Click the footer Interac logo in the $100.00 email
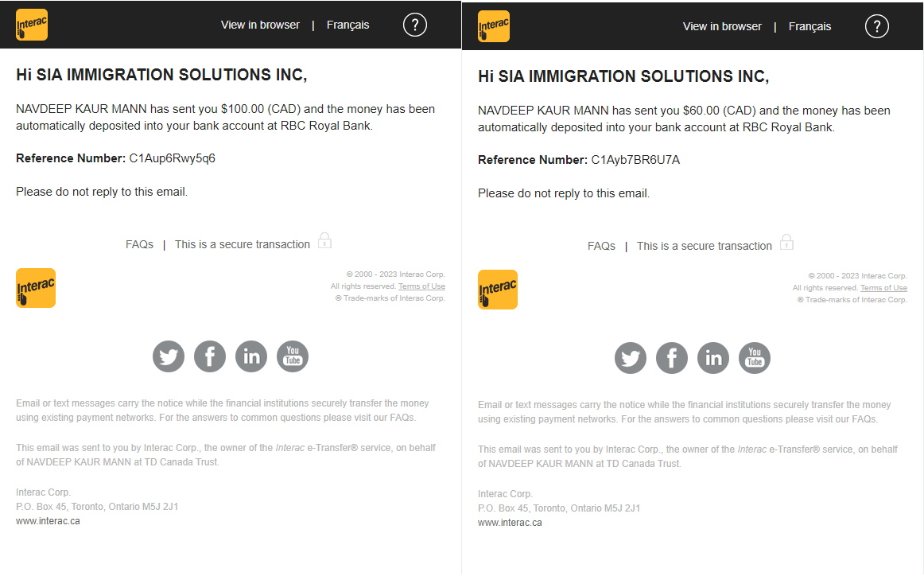This screenshot has width=924, height=576. [36, 288]
